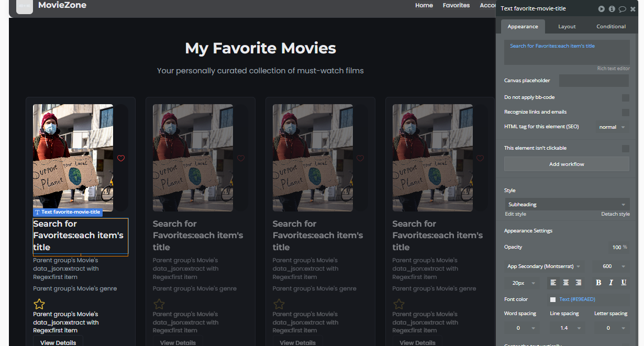
Task: Click the Canvas placeholder input field
Action: (x=594, y=81)
